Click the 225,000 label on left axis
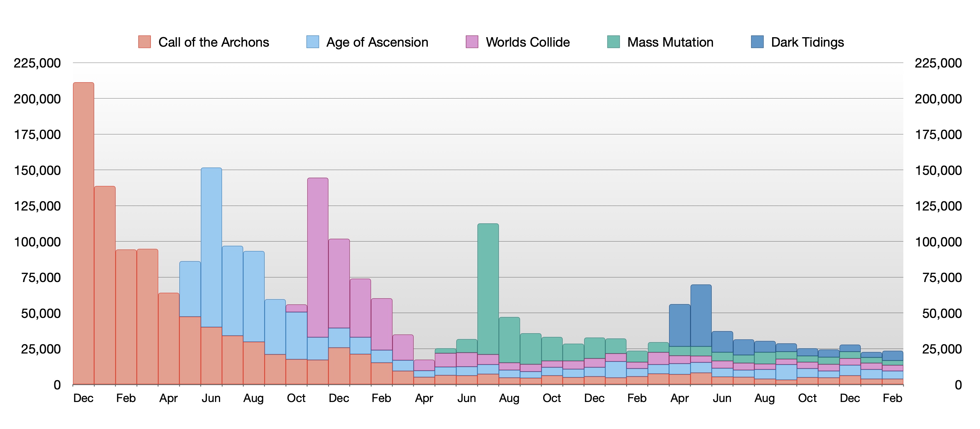 point(37,63)
